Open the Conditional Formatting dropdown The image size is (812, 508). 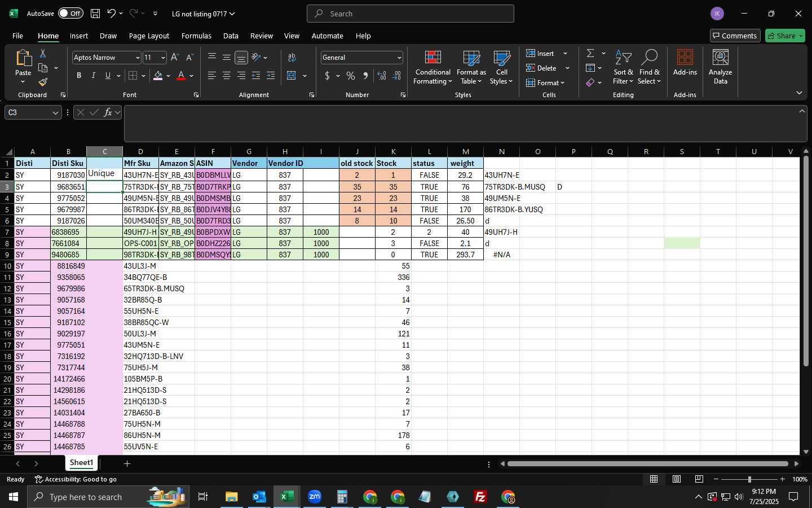pos(433,67)
